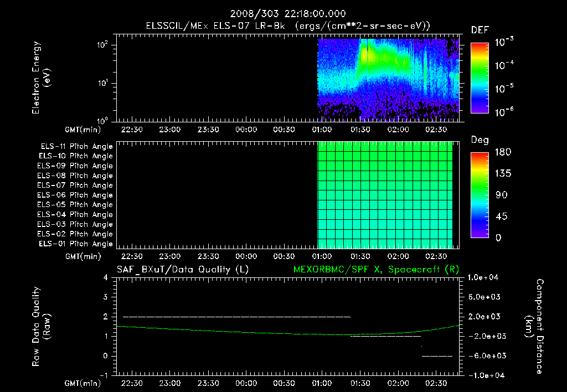Click the 02:30 tick label under pitch angle panel
The image size is (567, 392).
pyautogui.click(x=436, y=257)
